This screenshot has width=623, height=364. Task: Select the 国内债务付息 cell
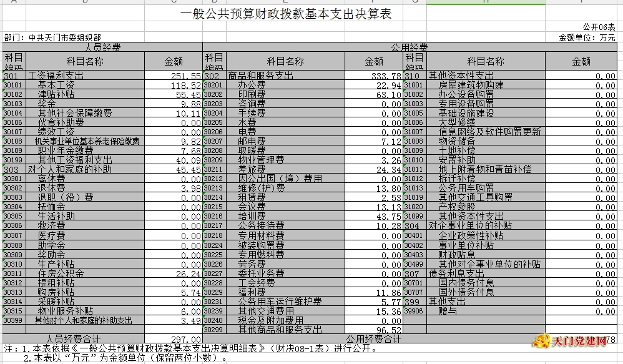(486, 283)
